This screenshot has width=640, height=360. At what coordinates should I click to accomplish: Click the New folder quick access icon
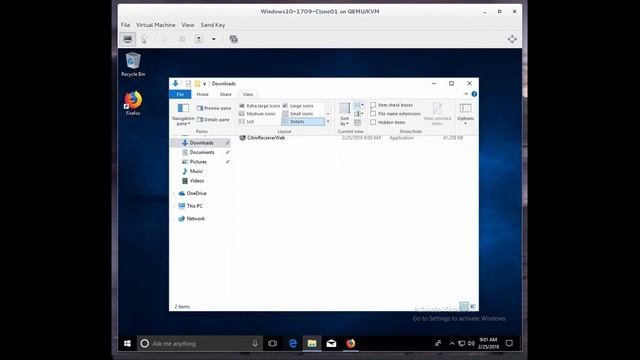tap(197, 83)
